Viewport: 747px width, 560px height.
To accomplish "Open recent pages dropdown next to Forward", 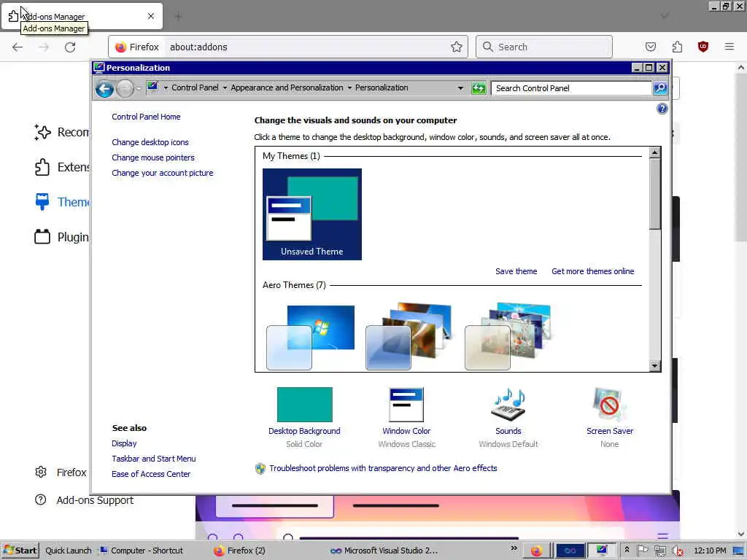I will pos(139,88).
